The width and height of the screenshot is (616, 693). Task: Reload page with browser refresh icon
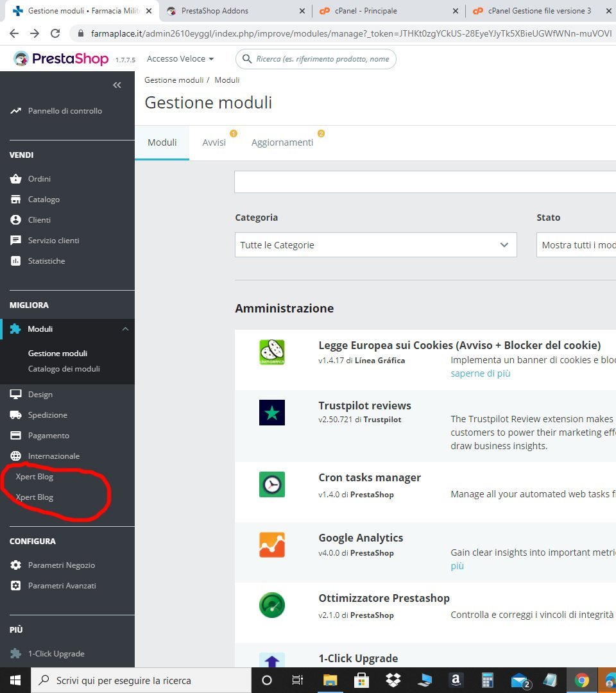click(55, 33)
